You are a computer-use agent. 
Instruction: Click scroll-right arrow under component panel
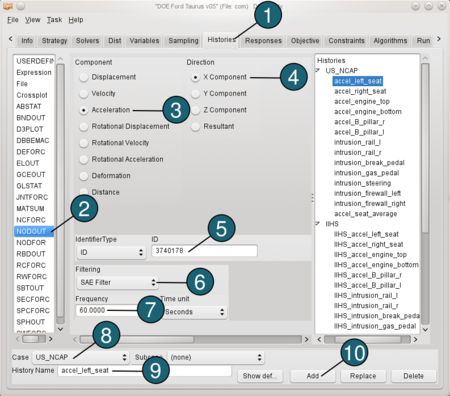pyautogui.click(x=306, y=339)
